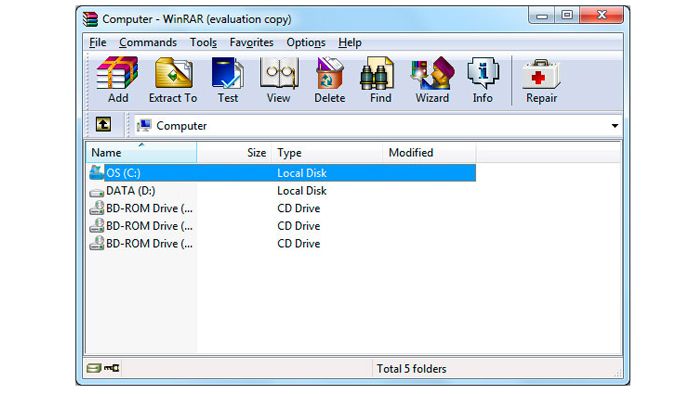The width and height of the screenshot is (700, 394).
Task: Click the Delete files toolbar icon
Action: (x=329, y=80)
